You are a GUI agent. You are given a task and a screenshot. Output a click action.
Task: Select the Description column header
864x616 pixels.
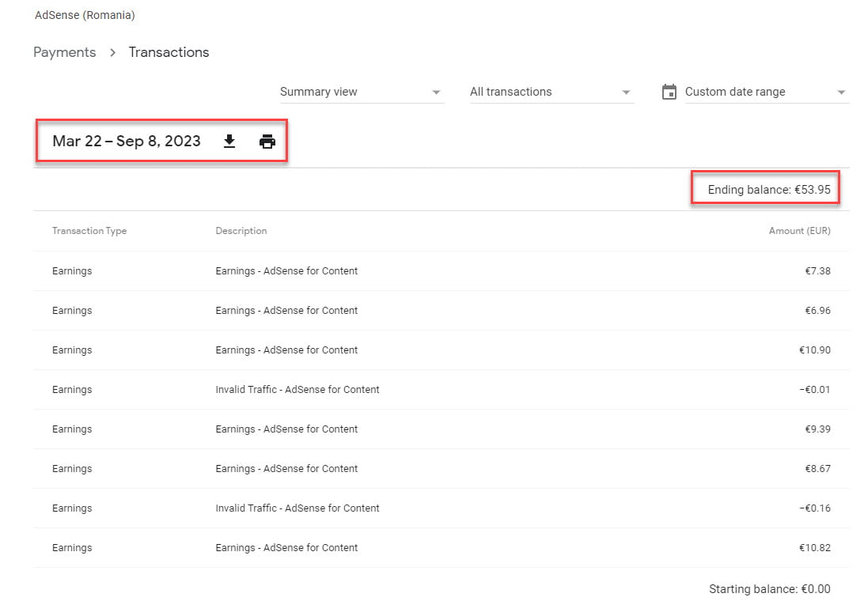tap(241, 231)
